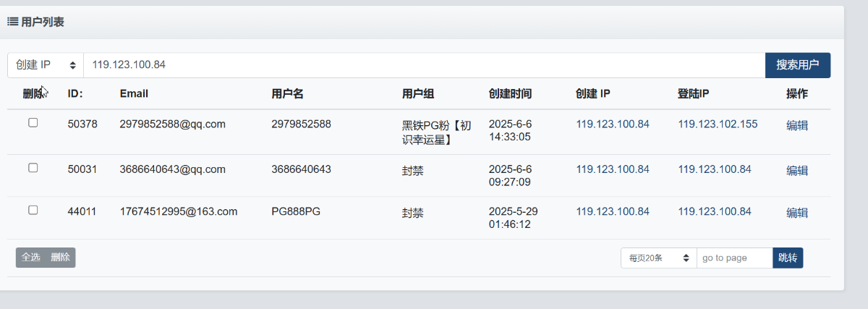Click the 登陆IP link for user 44011
Screen dimensions: 868x309
[715, 212]
